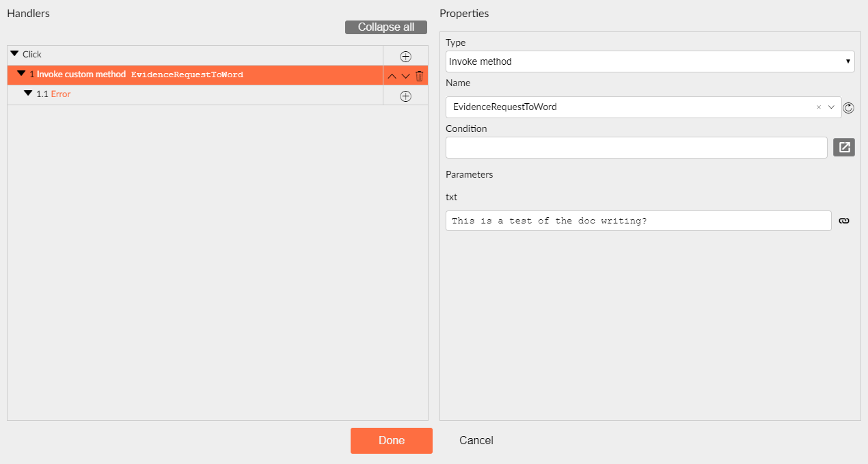The image size is (868, 464).
Task: Click the Handlers heading
Action: point(28,13)
